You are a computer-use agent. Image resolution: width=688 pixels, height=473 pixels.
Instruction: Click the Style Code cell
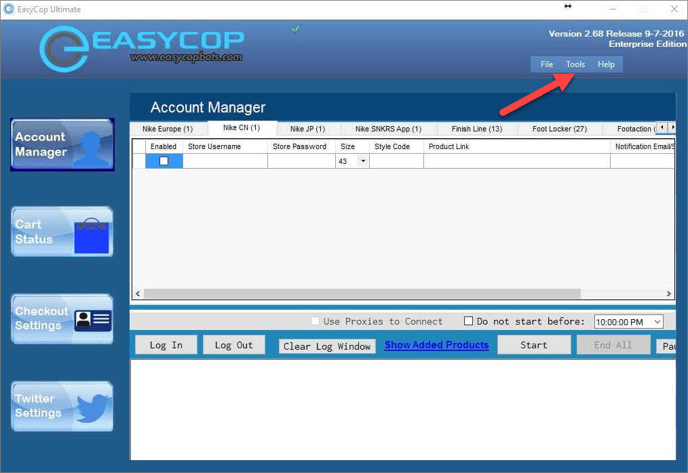pyautogui.click(x=397, y=161)
